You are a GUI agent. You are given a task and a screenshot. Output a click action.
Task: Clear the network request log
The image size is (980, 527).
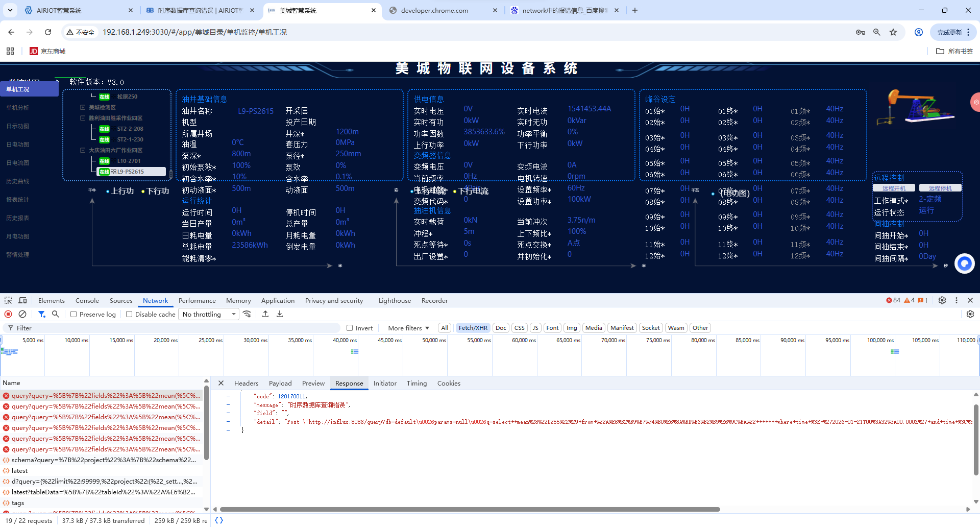tap(22, 314)
